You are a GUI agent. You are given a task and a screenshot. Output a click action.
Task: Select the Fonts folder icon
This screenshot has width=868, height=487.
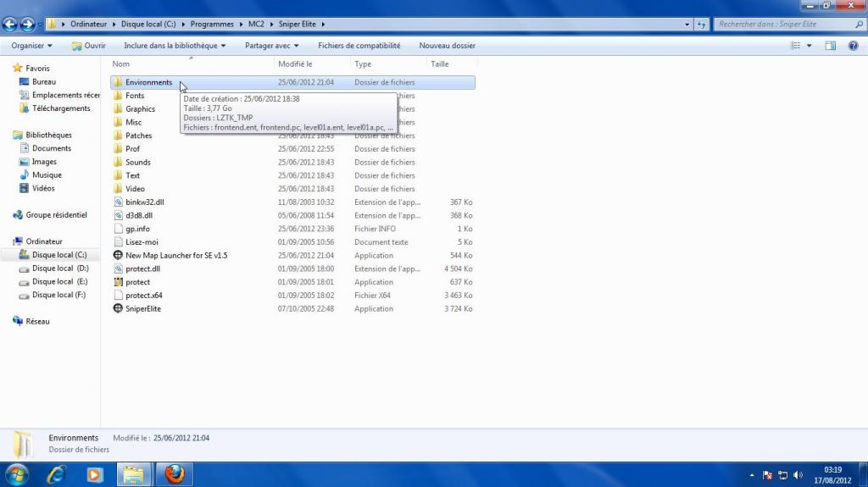pyautogui.click(x=118, y=96)
